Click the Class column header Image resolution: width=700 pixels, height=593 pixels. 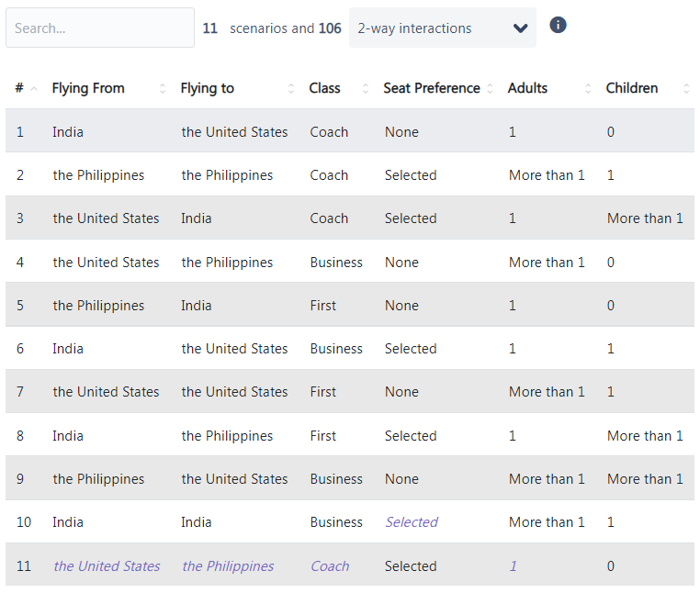(x=324, y=88)
